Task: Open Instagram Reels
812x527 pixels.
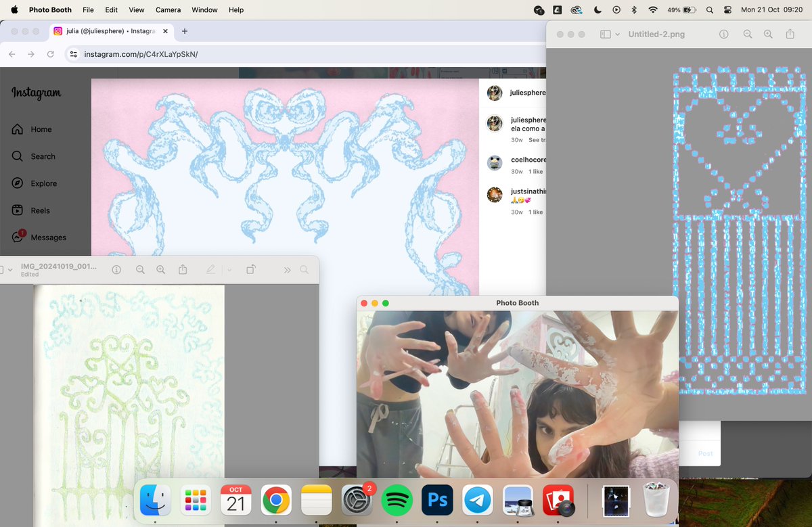Action: coord(30,210)
